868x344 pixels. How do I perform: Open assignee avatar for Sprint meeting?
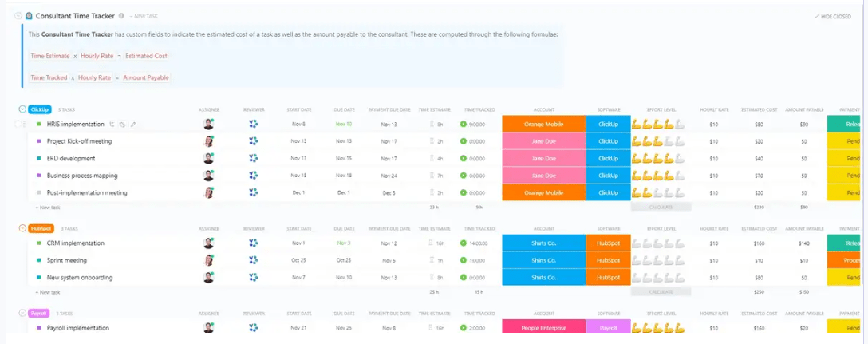click(x=208, y=260)
